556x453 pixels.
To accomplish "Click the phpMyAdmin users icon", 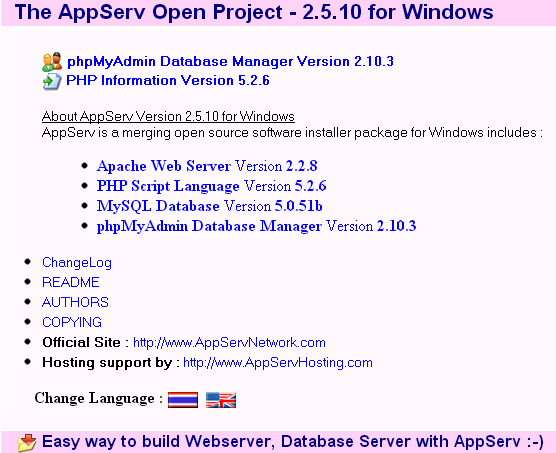I will [x=52, y=62].
